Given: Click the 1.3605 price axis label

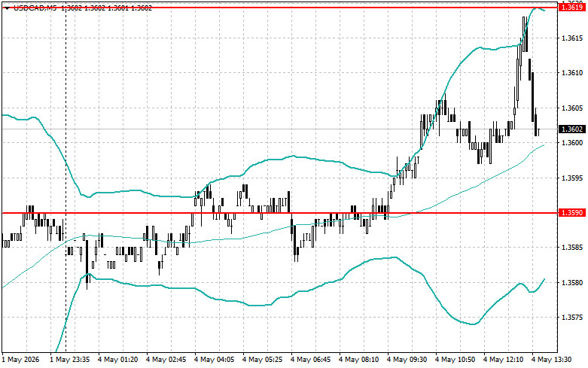Looking at the screenshot, I should point(572,108).
